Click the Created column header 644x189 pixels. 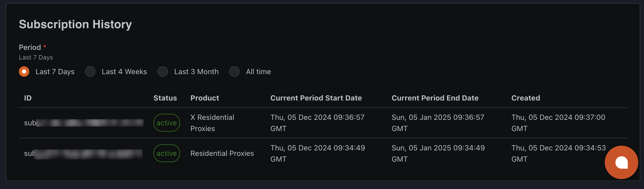(x=526, y=98)
